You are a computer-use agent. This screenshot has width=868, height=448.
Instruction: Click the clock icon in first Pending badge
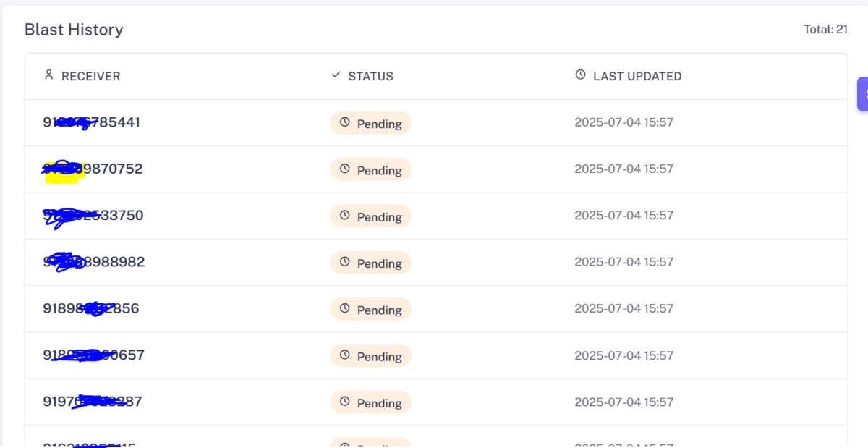click(x=345, y=122)
